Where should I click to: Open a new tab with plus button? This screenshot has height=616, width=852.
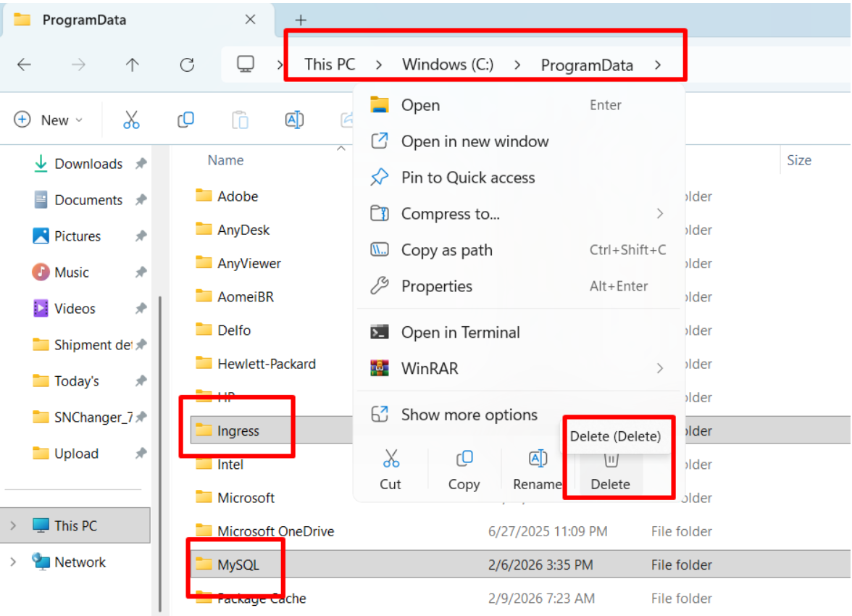tap(301, 20)
